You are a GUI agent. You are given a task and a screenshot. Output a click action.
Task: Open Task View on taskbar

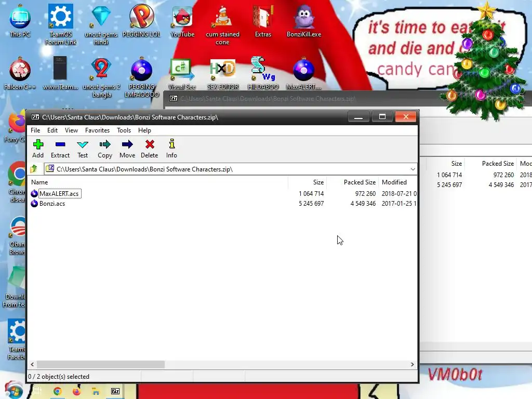point(37,391)
